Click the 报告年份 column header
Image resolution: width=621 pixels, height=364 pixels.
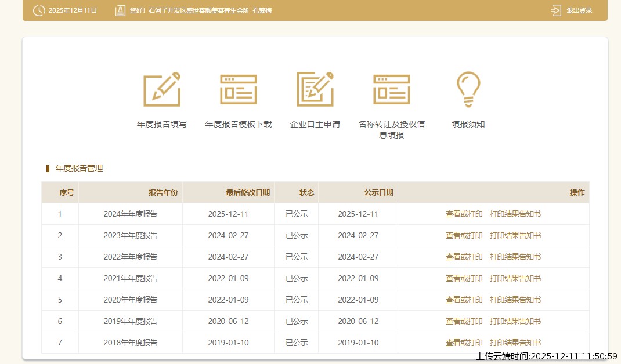tap(163, 192)
